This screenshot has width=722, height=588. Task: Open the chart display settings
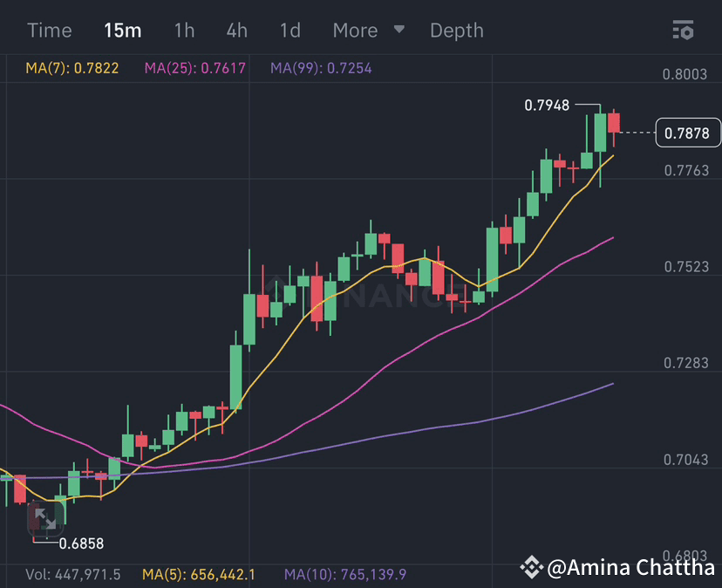pyautogui.click(x=684, y=30)
